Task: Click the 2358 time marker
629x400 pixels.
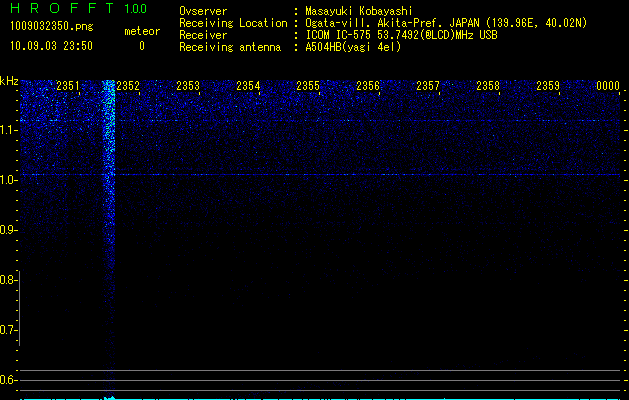Action: tap(488, 86)
